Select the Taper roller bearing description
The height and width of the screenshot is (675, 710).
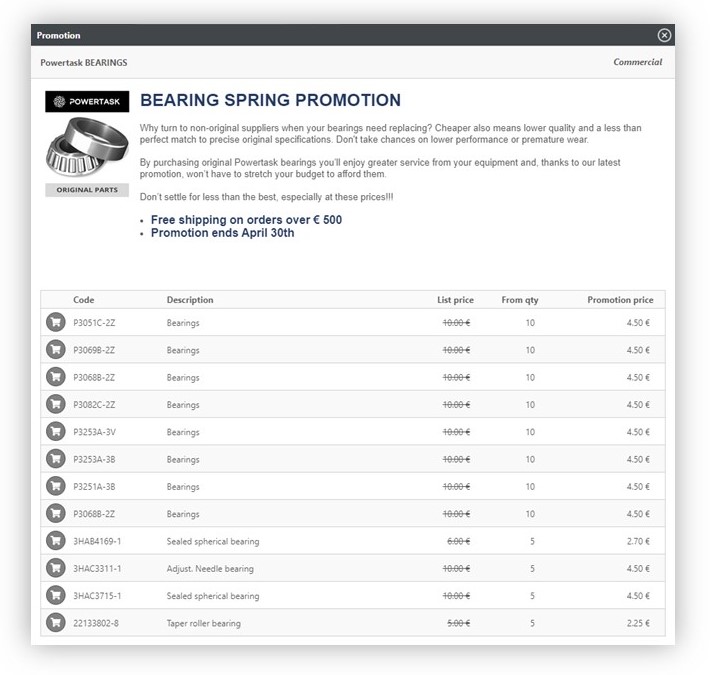[203, 623]
